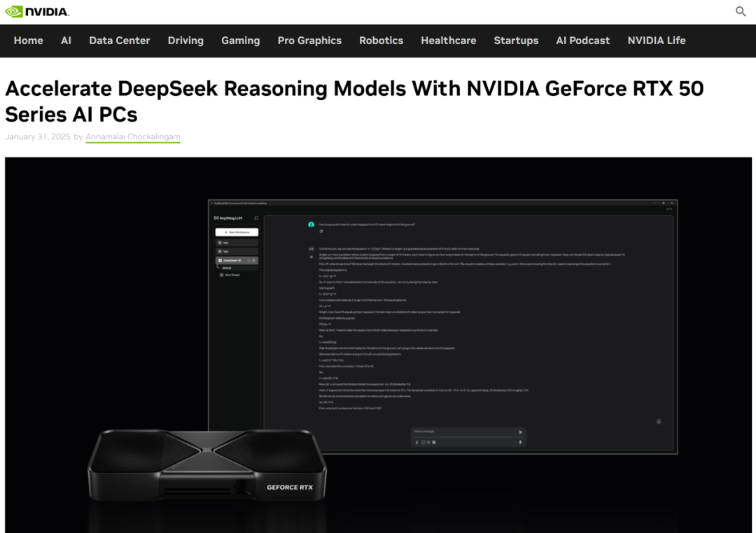
Task: Click the GeForce RTX hero image
Action: tap(378, 345)
